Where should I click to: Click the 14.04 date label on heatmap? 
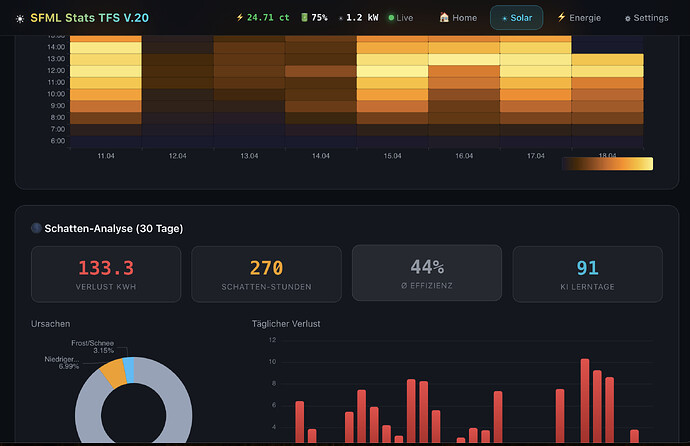pyautogui.click(x=321, y=156)
